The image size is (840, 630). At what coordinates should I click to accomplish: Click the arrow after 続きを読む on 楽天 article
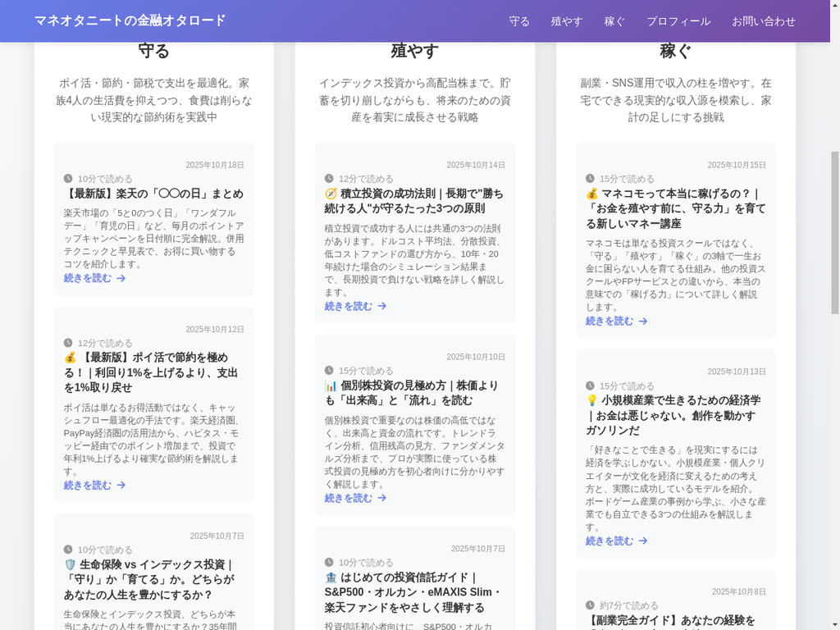tap(121, 278)
